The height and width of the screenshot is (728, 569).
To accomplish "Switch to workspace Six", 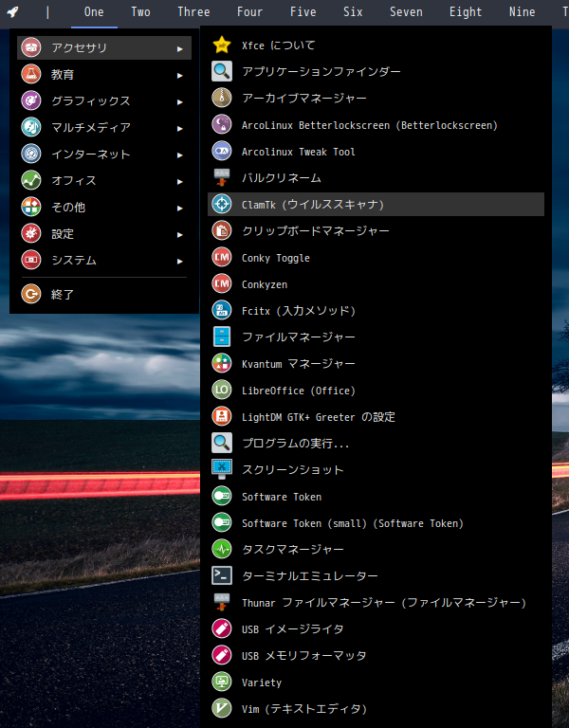I will tap(353, 12).
